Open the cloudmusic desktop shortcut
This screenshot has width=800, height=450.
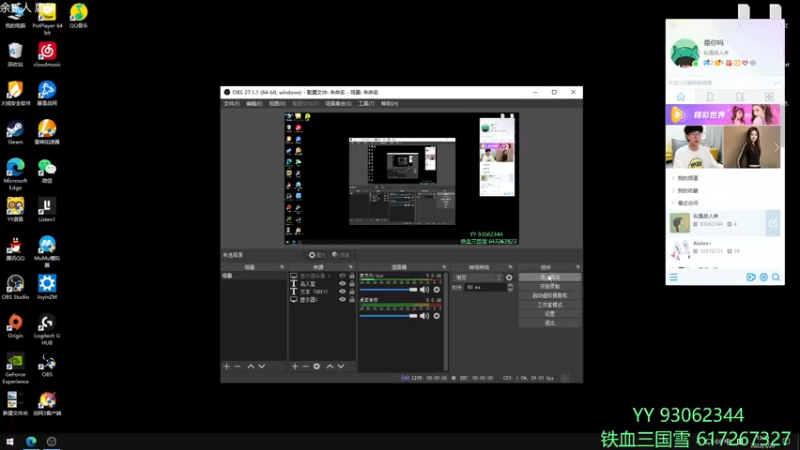click(x=47, y=55)
